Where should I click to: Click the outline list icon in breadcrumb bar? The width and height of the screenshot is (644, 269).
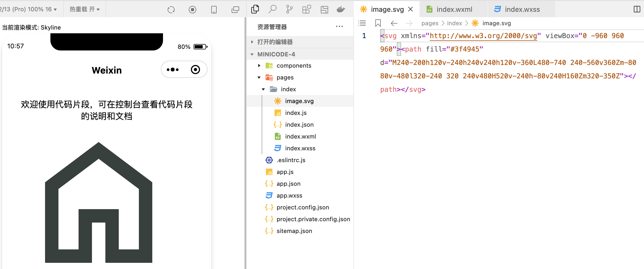pyautogui.click(x=362, y=23)
